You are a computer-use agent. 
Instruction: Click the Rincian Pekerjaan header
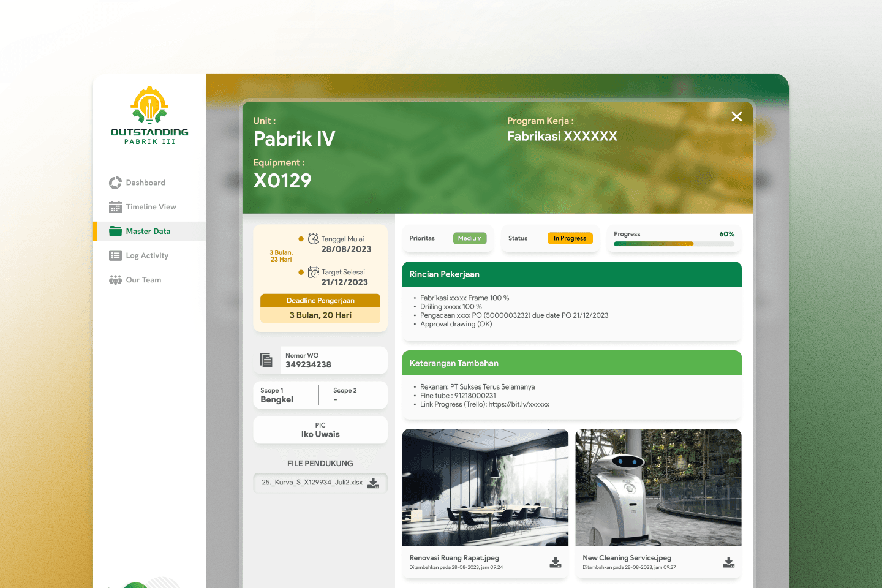(572, 274)
